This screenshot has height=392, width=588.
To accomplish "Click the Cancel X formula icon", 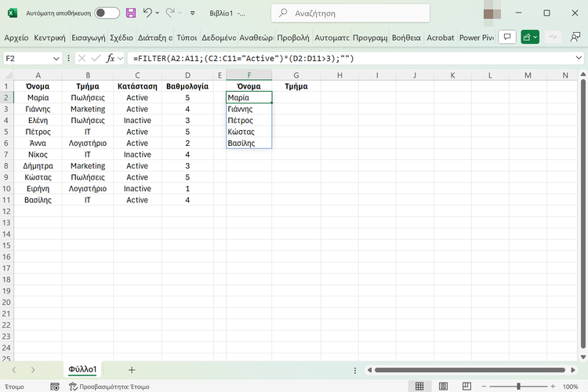I will [82, 58].
